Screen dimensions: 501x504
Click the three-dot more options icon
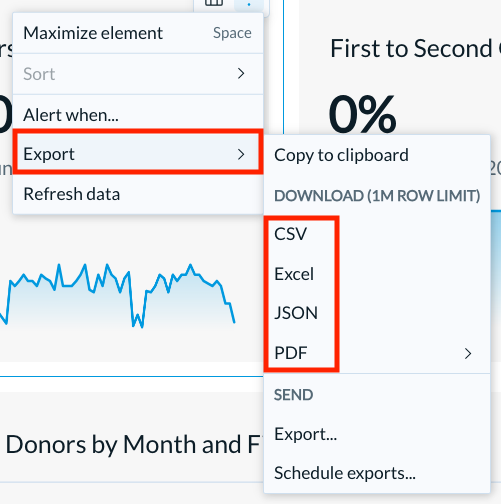249,4
